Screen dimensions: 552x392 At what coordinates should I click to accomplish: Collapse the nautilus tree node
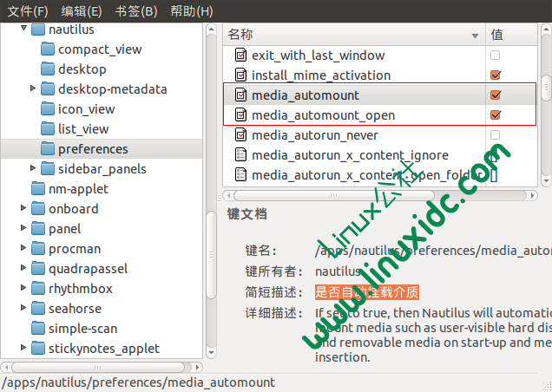[x=23, y=29]
